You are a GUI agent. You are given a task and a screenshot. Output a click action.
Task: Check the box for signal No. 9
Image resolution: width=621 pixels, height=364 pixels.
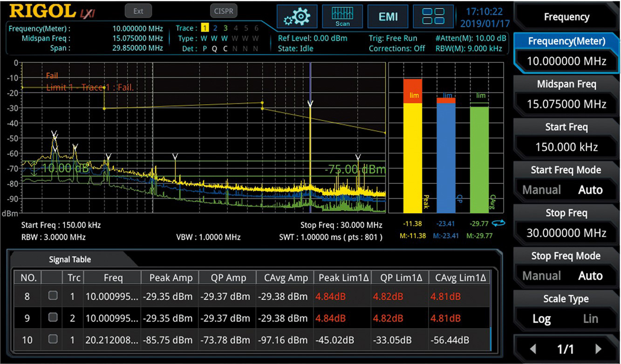53,318
